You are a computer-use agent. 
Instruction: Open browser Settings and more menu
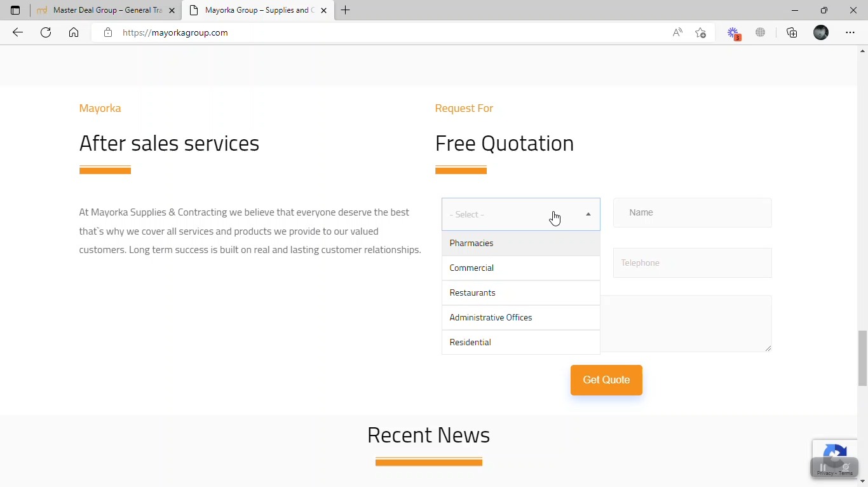(850, 32)
